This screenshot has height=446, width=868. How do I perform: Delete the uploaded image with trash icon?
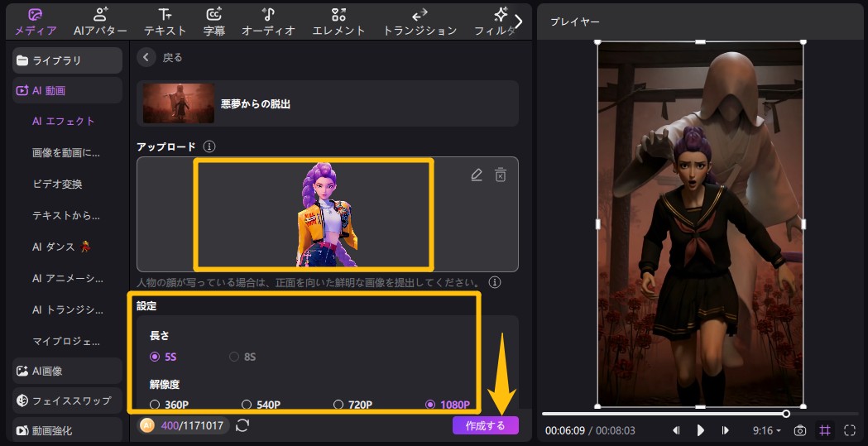coord(501,175)
